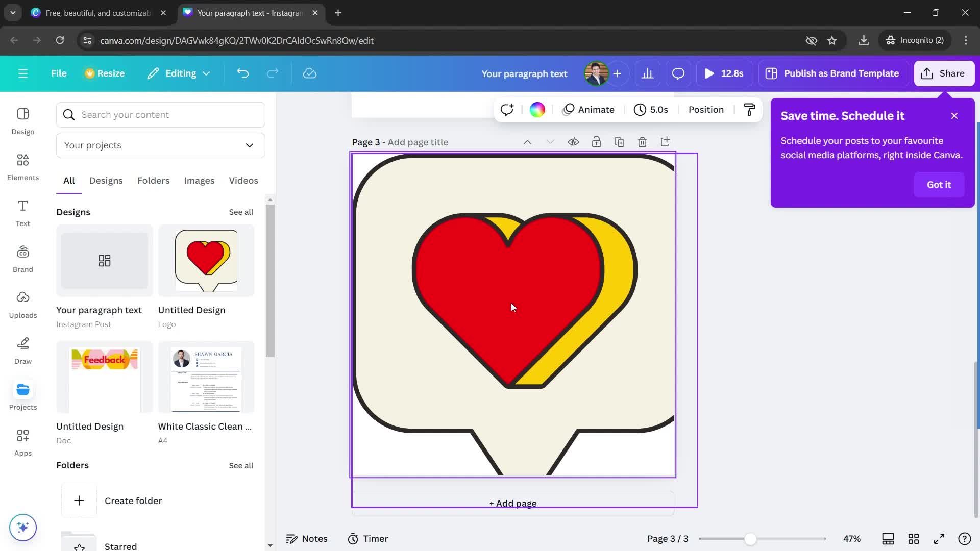Open the Your paragraph text design thumbnail
980x551 pixels.
point(105,261)
